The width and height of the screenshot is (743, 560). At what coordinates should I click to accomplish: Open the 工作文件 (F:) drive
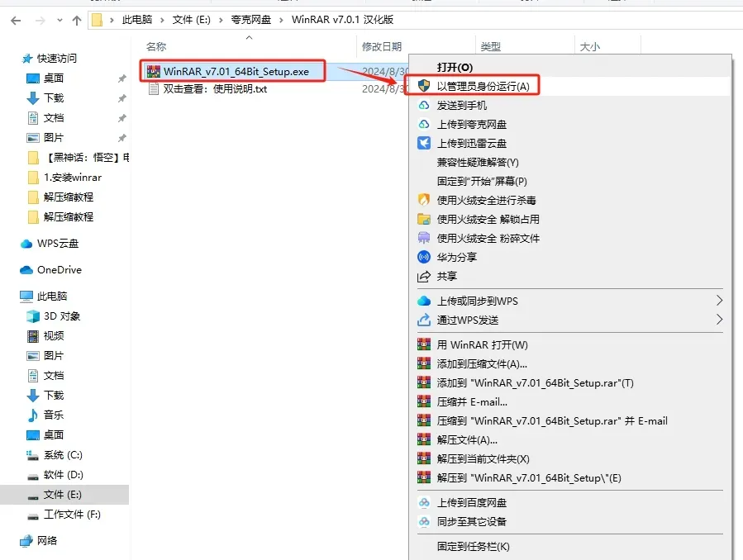click(x=72, y=515)
